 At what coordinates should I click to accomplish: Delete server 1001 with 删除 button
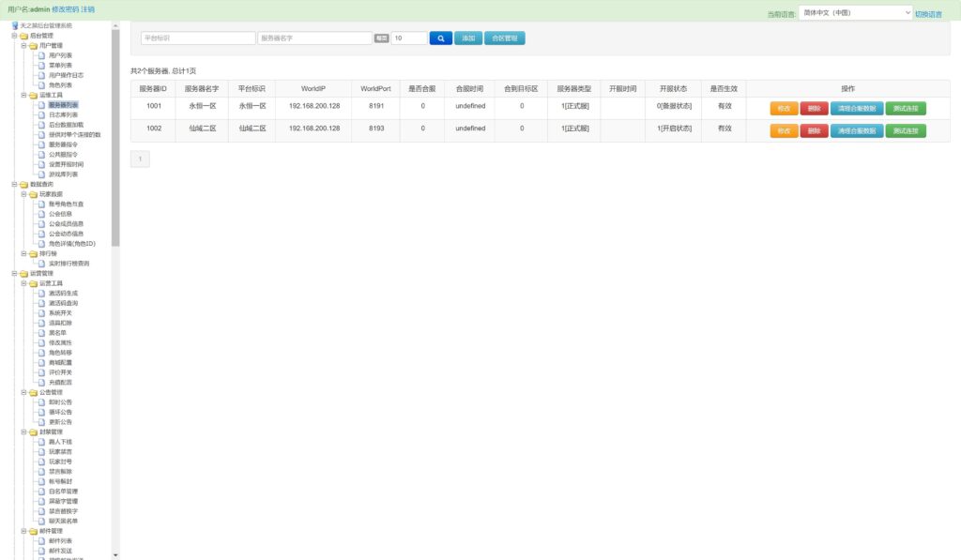tap(813, 108)
